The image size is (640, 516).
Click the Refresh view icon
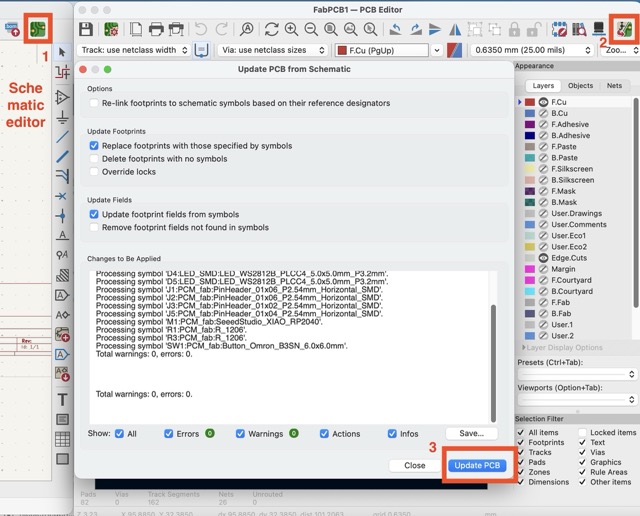(271, 29)
